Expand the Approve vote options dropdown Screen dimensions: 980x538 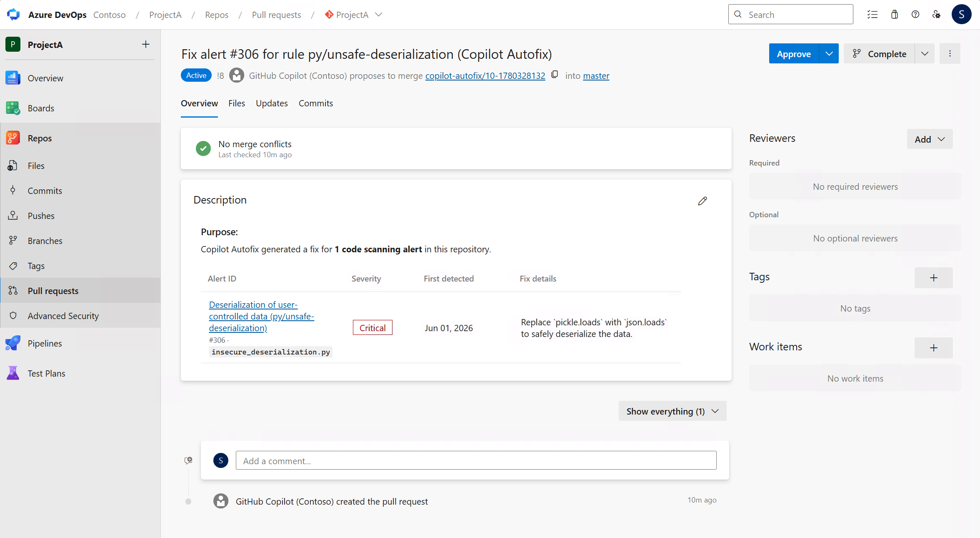[x=829, y=53]
